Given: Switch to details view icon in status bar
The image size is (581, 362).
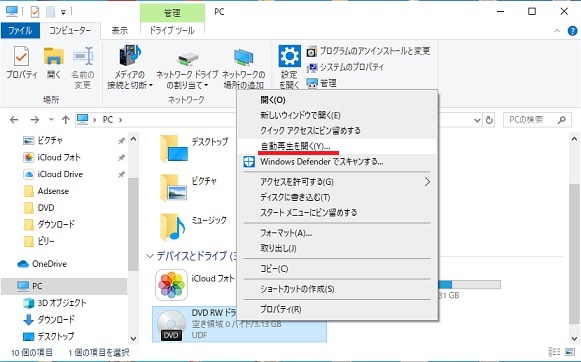Looking at the screenshot, I should click(554, 352).
